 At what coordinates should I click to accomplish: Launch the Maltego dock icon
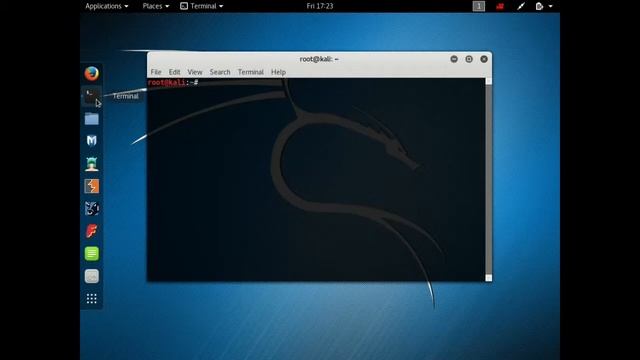pos(91,209)
